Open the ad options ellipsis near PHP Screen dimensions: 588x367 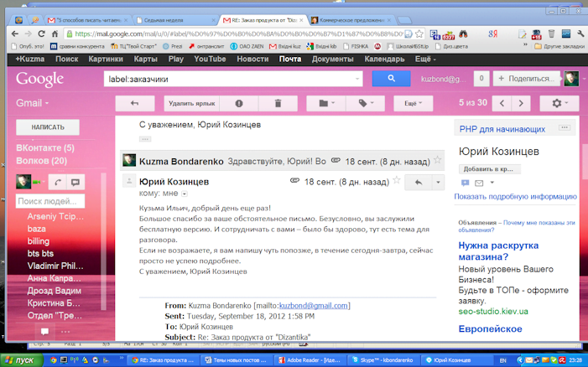565,127
